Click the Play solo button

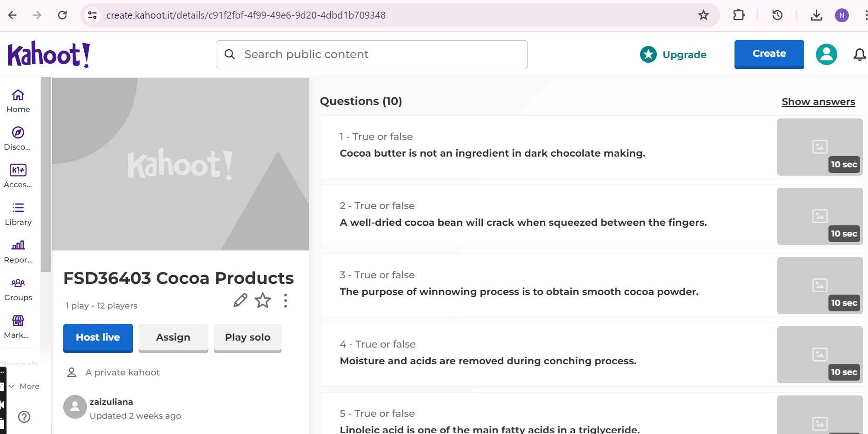[x=247, y=338]
